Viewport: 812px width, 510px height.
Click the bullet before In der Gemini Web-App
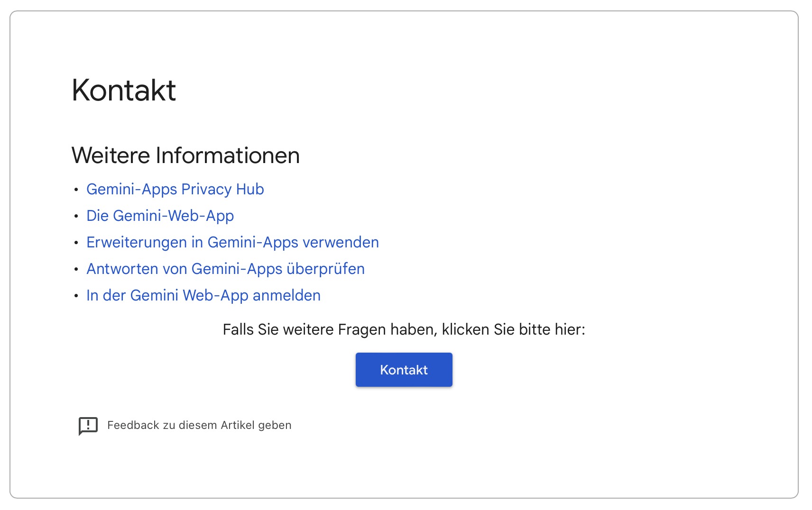76,296
